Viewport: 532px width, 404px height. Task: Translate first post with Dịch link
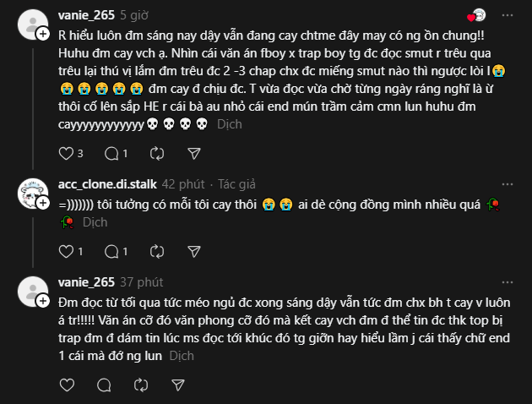pos(229,123)
